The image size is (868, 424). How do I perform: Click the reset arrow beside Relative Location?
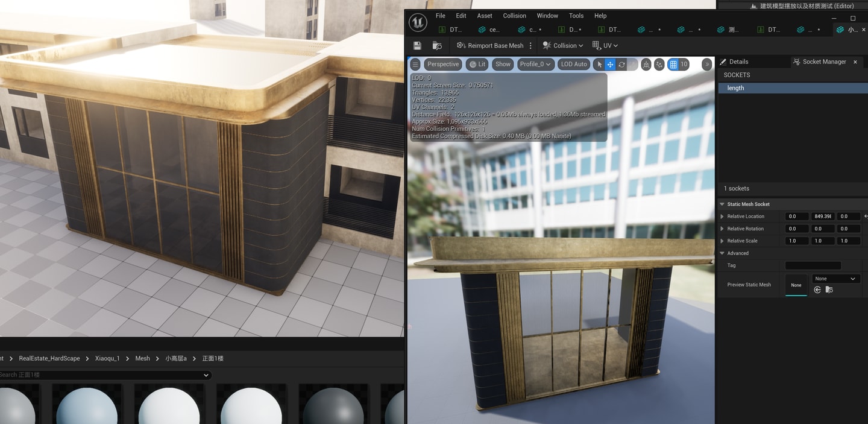(x=866, y=216)
